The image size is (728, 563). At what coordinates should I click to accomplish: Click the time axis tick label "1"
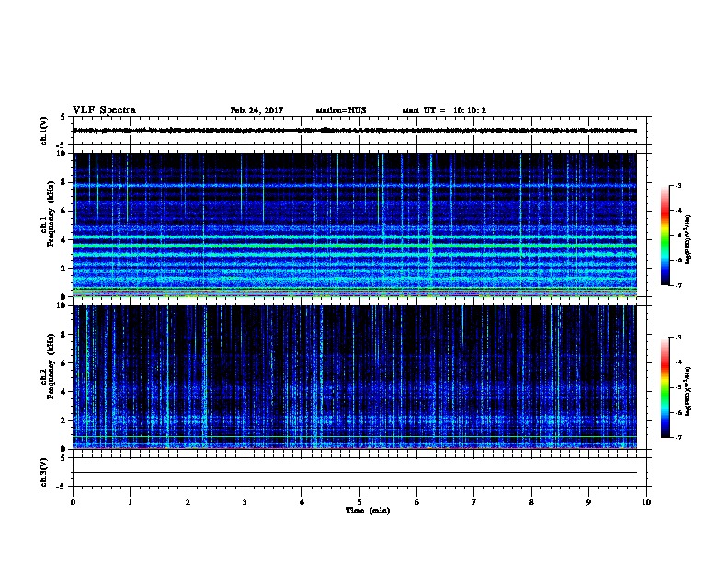pyautogui.click(x=131, y=502)
